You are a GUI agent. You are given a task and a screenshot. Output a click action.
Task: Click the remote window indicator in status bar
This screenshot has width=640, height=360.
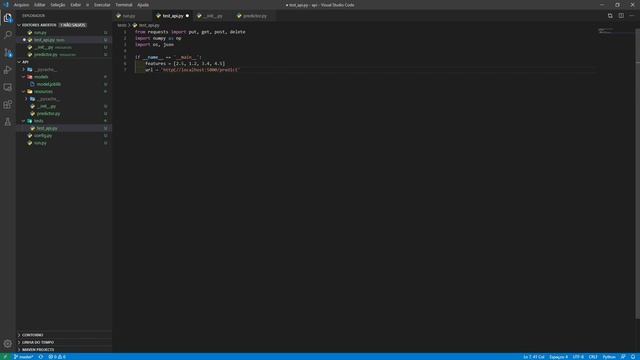[x=5, y=357]
